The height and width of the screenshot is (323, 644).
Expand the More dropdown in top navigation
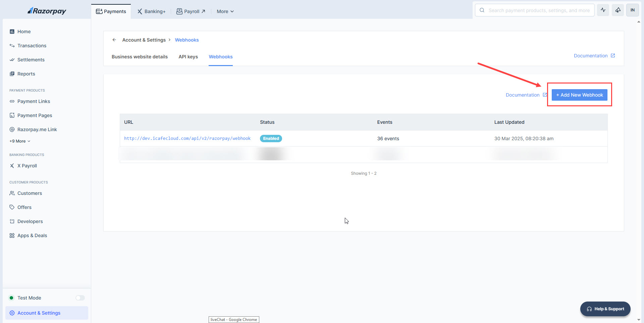225,11
